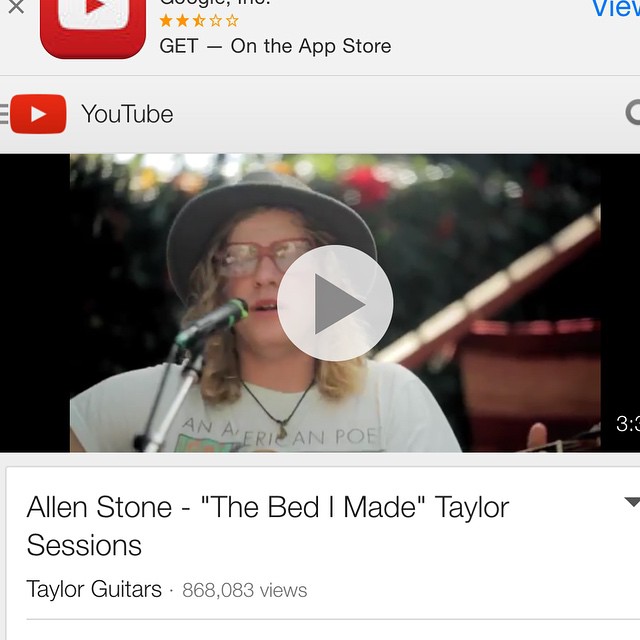Viewport: 640px width, 640px height.
Task: Tap the red YouTube app icon in banner
Action: tap(93, 29)
